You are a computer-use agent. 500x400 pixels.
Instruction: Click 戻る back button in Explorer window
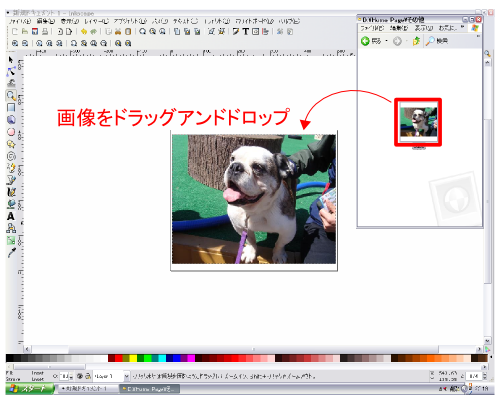[x=372, y=41]
